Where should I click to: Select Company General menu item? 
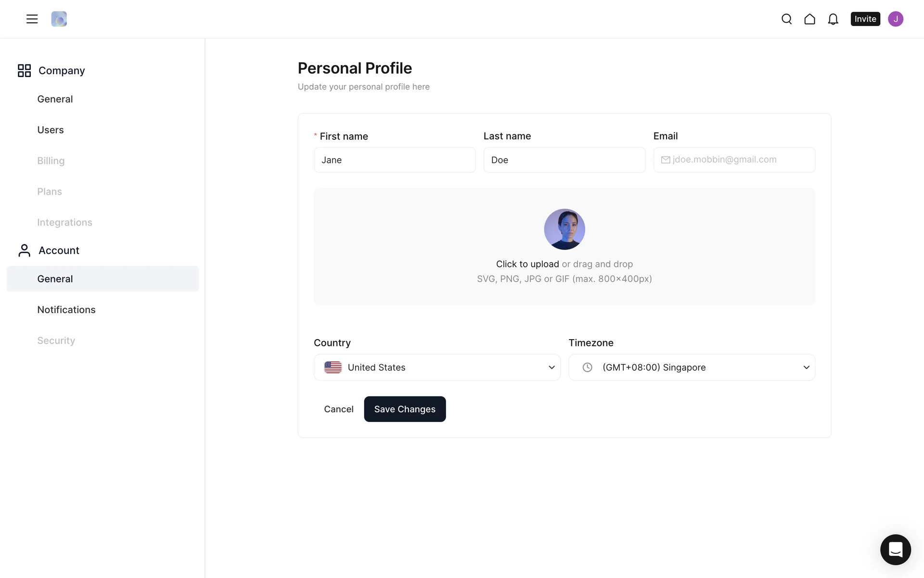pyautogui.click(x=55, y=99)
